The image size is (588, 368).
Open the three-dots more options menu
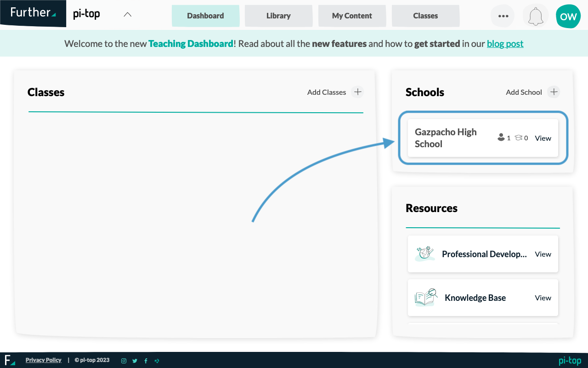tap(503, 16)
